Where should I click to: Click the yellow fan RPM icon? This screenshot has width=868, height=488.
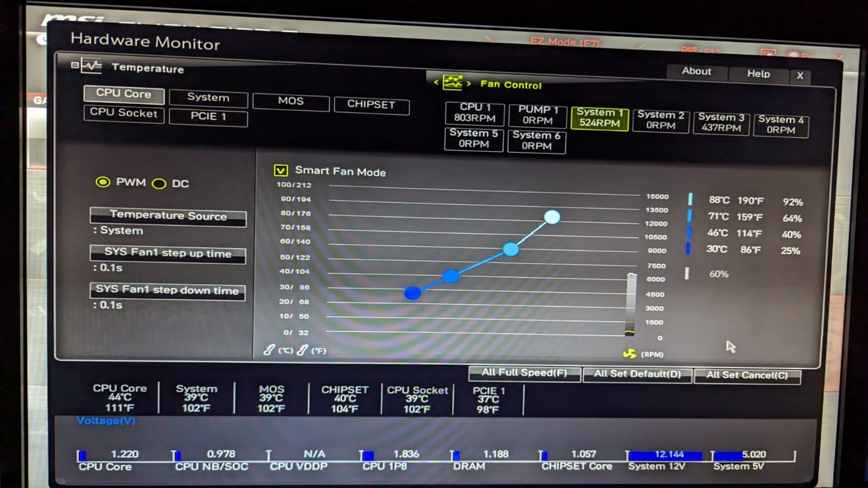(629, 354)
